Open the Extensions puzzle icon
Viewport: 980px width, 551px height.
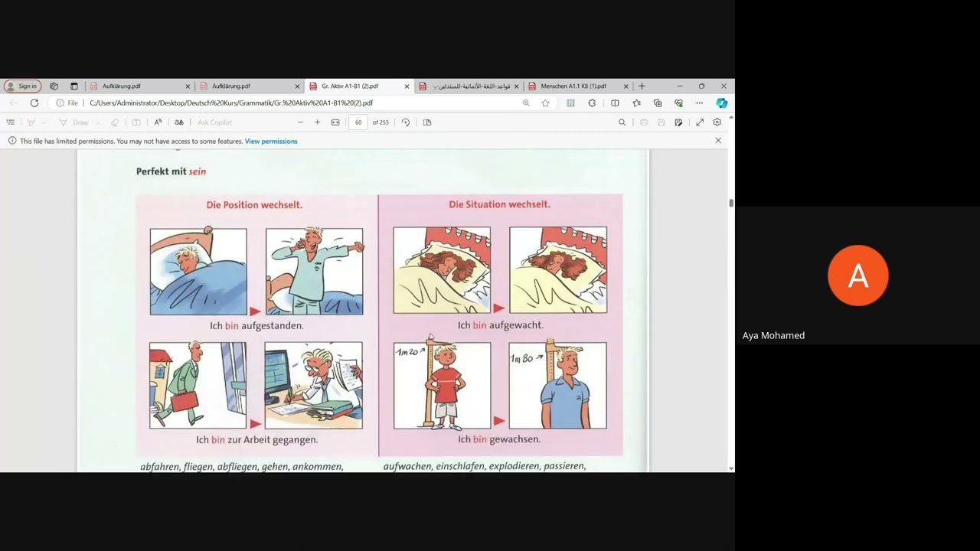(592, 103)
